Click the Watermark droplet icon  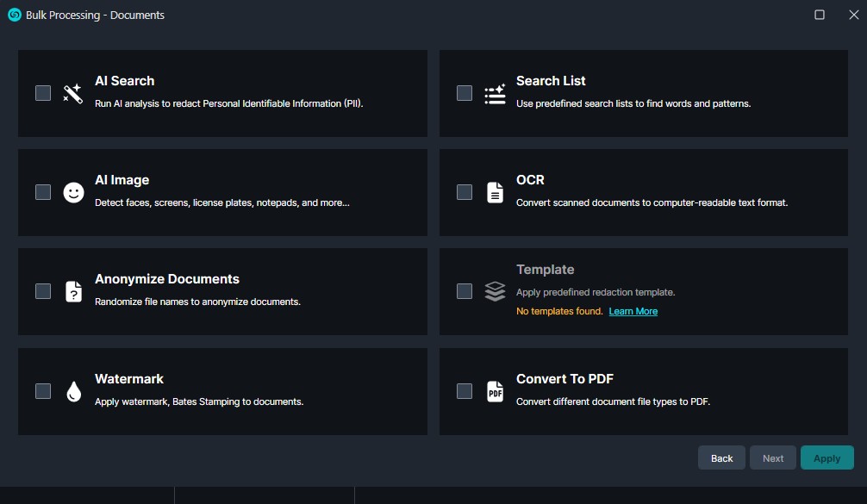click(73, 392)
